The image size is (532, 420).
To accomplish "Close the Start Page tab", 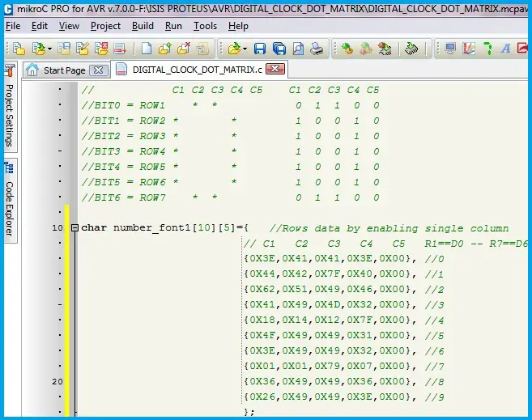I will click(x=99, y=70).
